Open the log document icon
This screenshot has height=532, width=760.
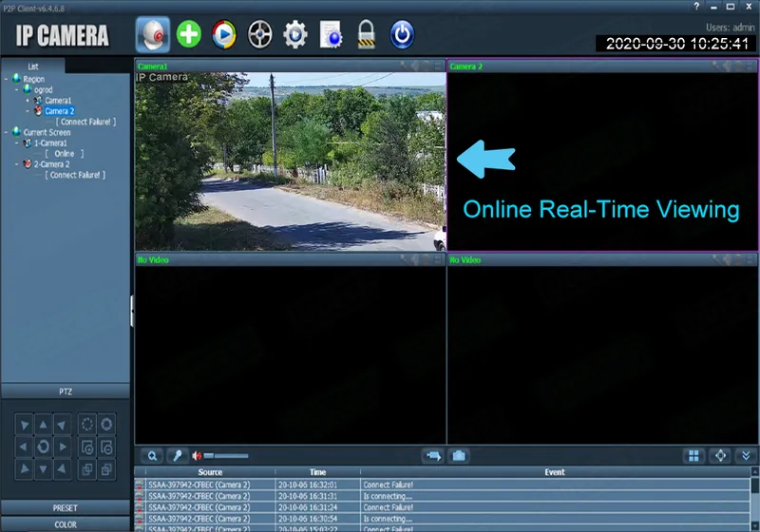click(331, 34)
